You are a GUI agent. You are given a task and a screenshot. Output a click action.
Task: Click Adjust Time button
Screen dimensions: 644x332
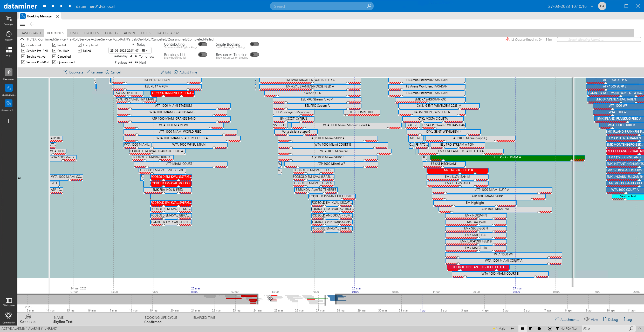coord(186,72)
